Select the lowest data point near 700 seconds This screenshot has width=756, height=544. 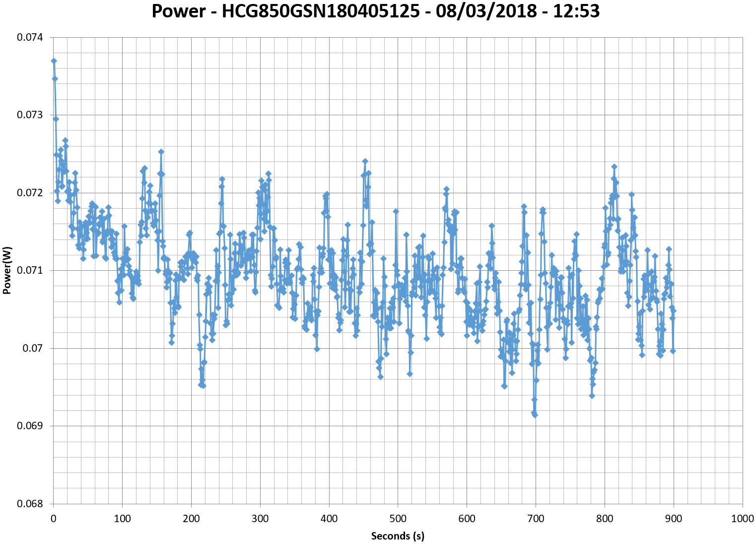coord(535,415)
